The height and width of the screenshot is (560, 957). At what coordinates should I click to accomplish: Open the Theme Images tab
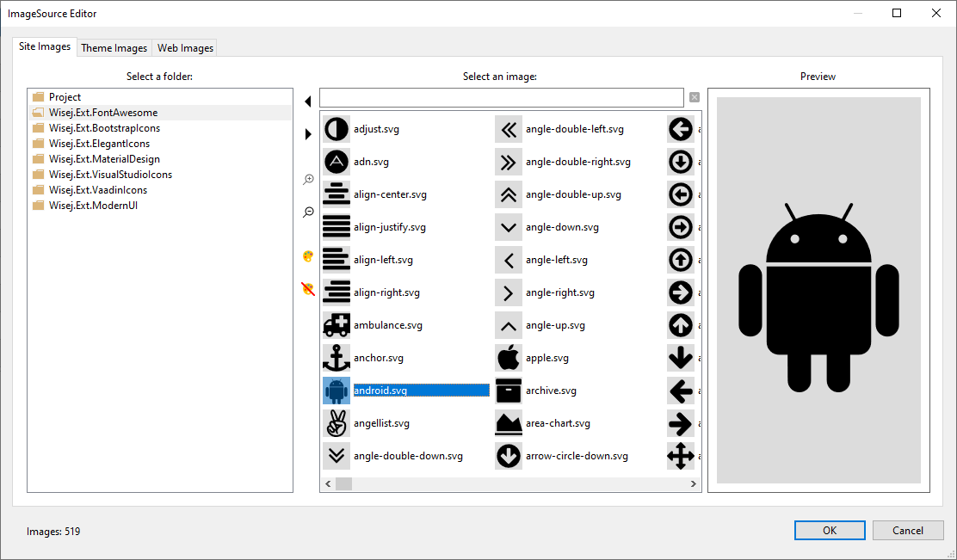click(x=114, y=47)
